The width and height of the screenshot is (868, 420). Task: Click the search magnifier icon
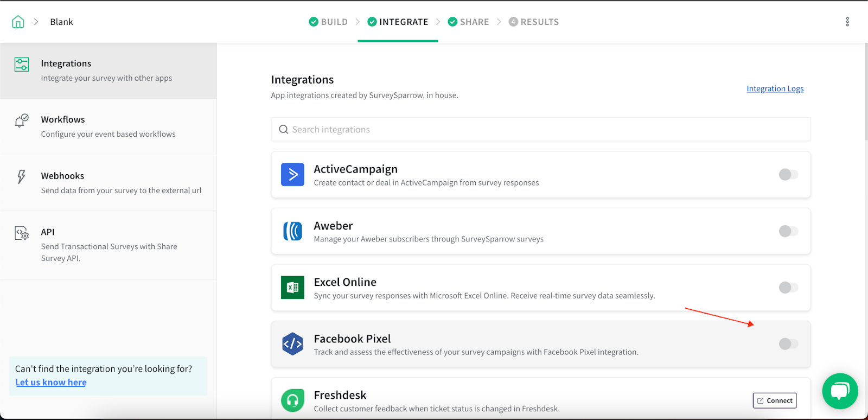[283, 130]
